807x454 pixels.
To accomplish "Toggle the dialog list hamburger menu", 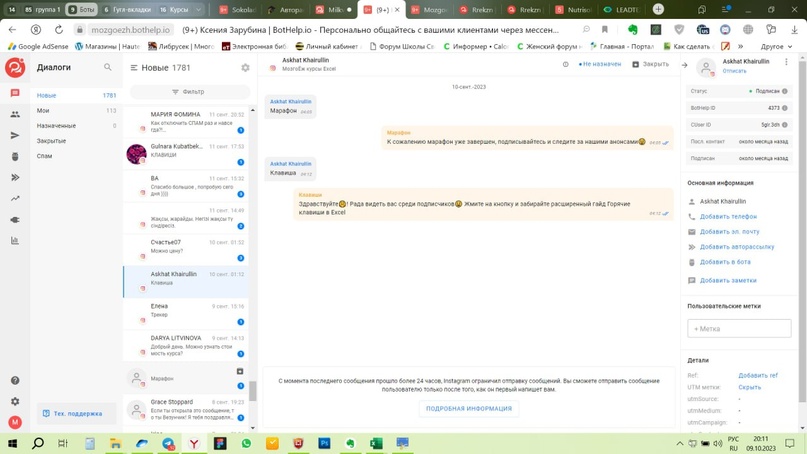I will (134, 68).
